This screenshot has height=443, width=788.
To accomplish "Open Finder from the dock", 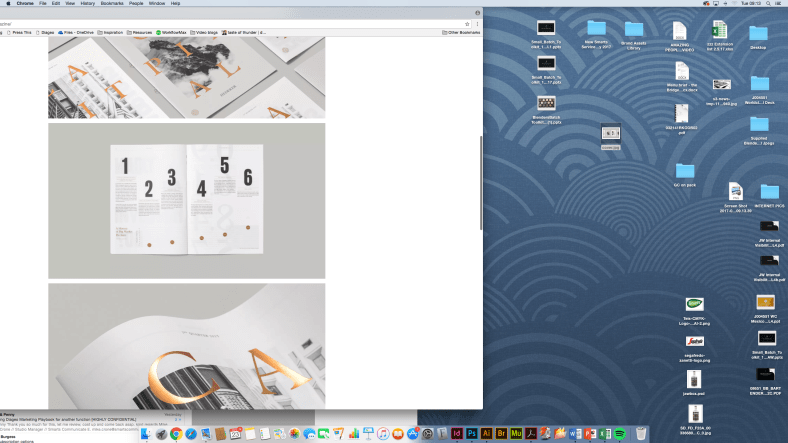I will tap(146, 433).
